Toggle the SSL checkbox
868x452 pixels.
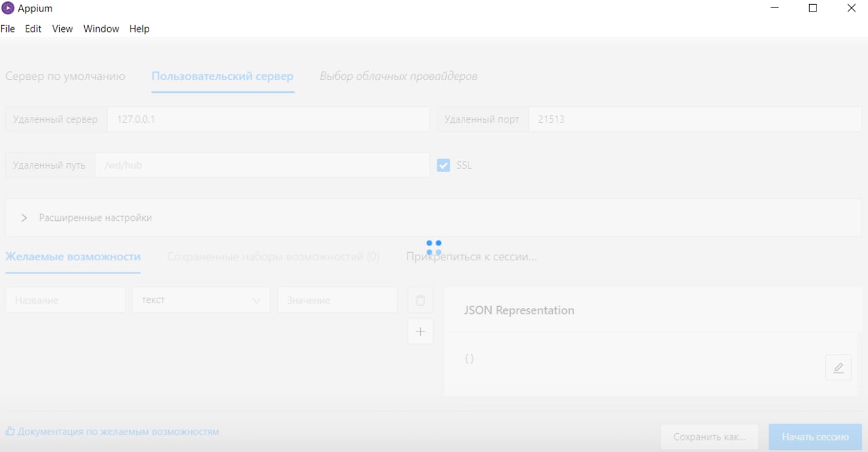443,165
